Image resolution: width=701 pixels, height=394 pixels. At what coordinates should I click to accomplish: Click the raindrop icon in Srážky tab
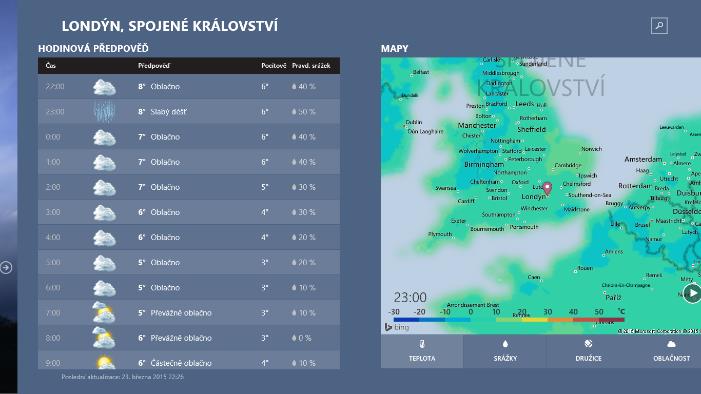pyautogui.click(x=505, y=344)
